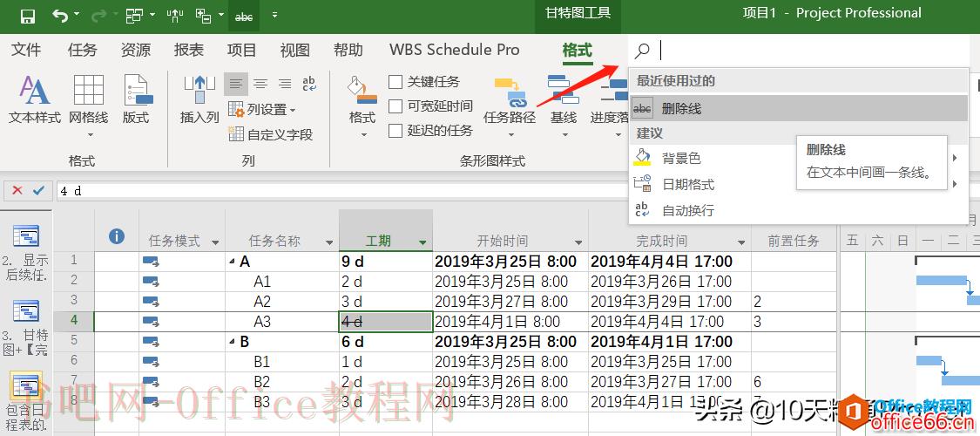Open the Gridlines (网格线) tool
Image resolution: width=980 pixels, height=436 pixels.
click(89, 106)
